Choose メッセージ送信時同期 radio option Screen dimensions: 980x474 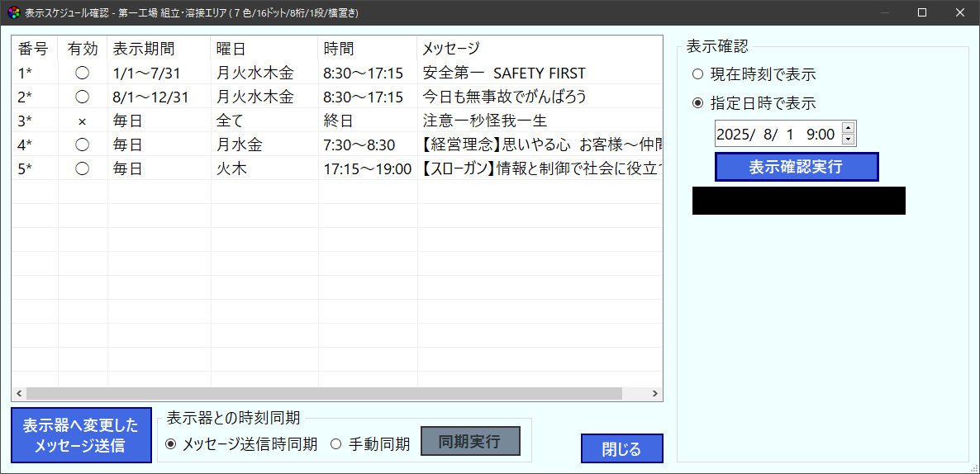point(241,444)
